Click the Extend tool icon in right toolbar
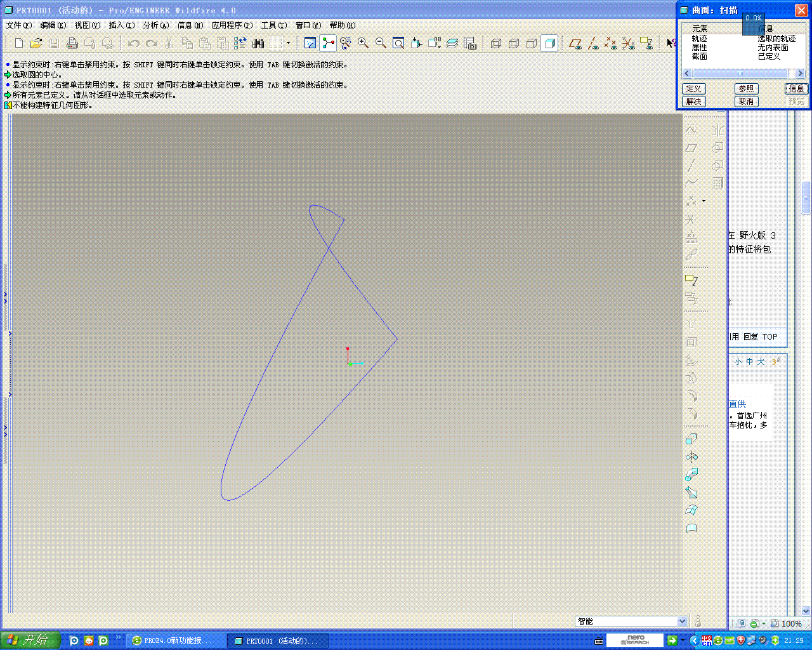The height and width of the screenshot is (650, 812). tap(691, 439)
